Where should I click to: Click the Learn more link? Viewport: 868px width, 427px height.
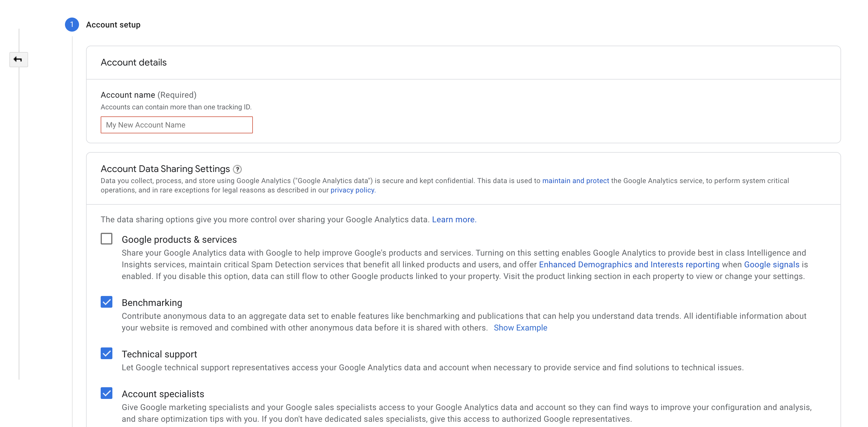(x=454, y=220)
